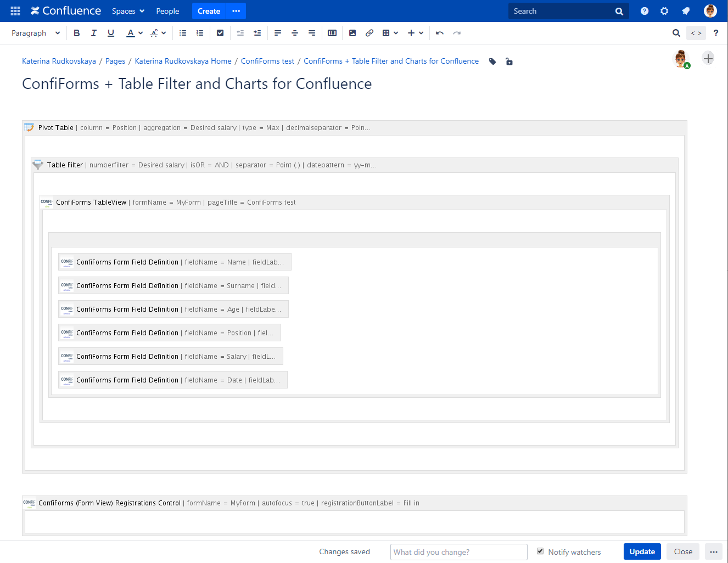Image resolution: width=728 pixels, height=563 pixels.
Task: Open the ConfiForms test breadcrumb link
Action: [267, 61]
